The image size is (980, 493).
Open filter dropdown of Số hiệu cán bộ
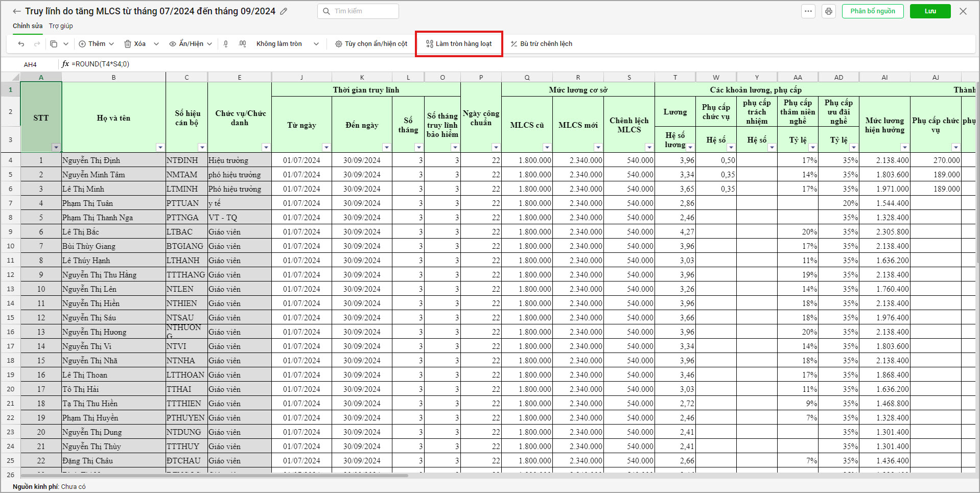(202, 148)
